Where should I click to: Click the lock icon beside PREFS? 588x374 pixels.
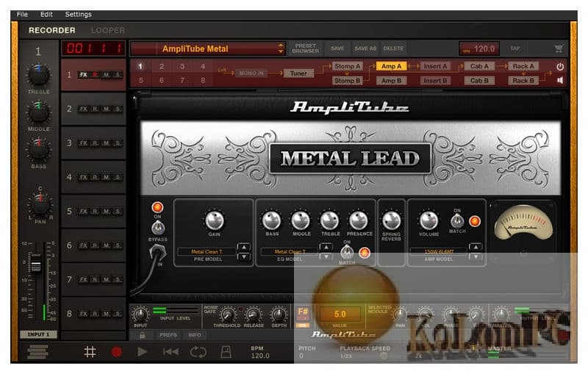pos(143,335)
